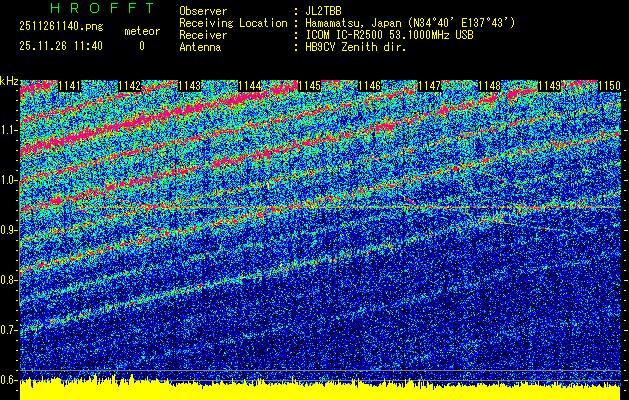
Task: Click the 1149 time marker
Action: click(x=549, y=87)
